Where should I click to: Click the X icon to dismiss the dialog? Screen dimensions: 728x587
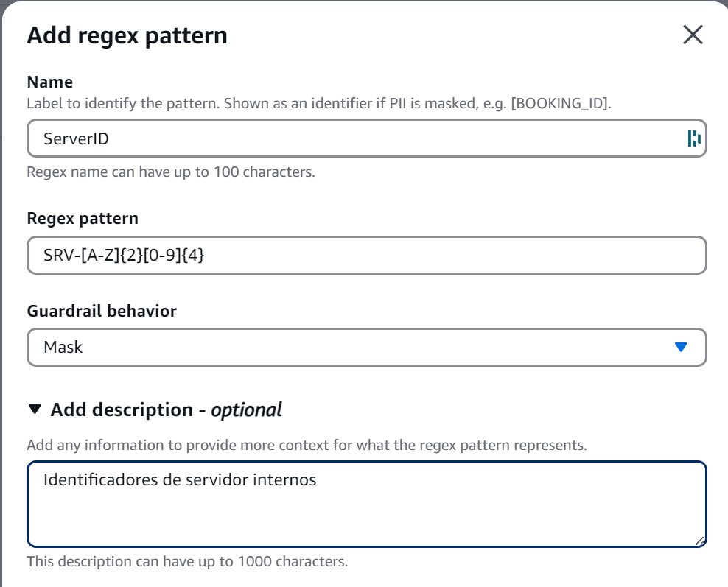click(x=691, y=35)
